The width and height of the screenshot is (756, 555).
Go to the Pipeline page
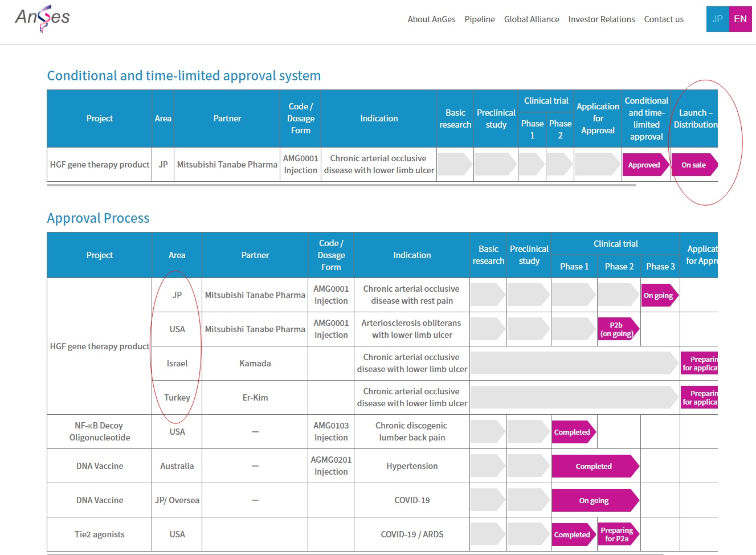(480, 19)
